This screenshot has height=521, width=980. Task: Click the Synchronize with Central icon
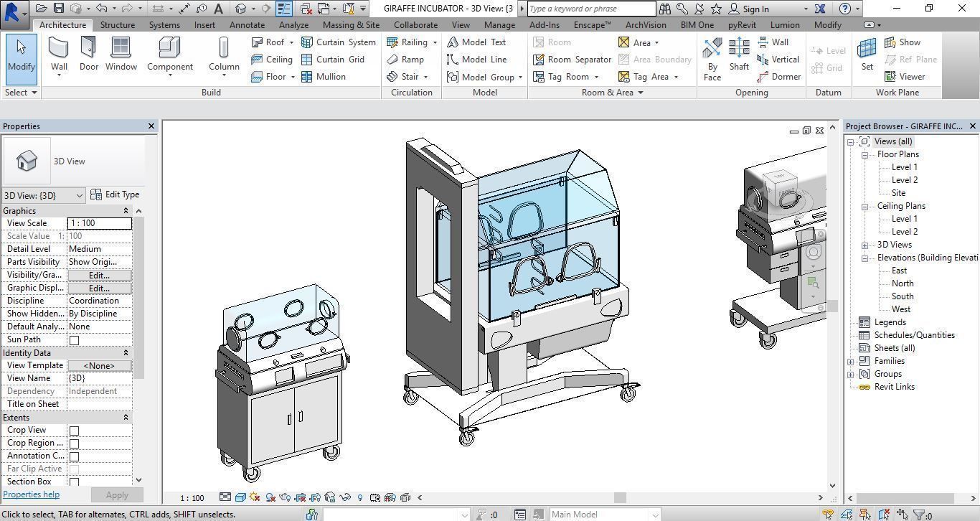pyautogui.click(x=77, y=8)
